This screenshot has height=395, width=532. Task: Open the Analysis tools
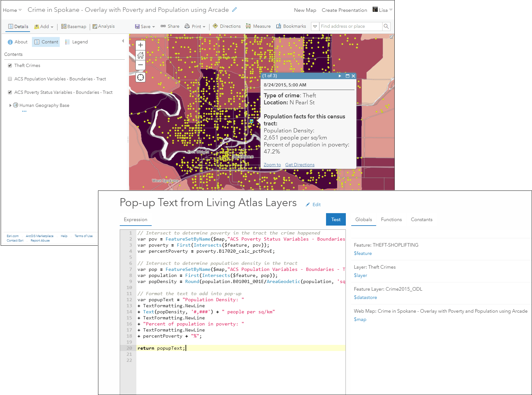(103, 26)
